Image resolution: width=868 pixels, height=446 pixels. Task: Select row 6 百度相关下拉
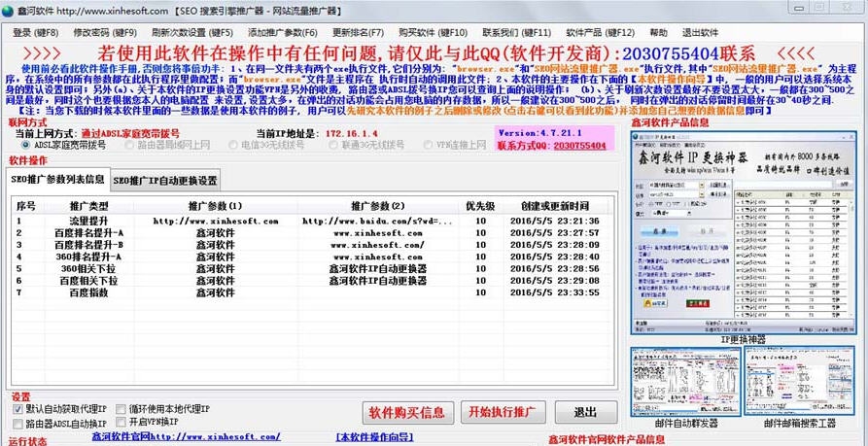coord(310,281)
